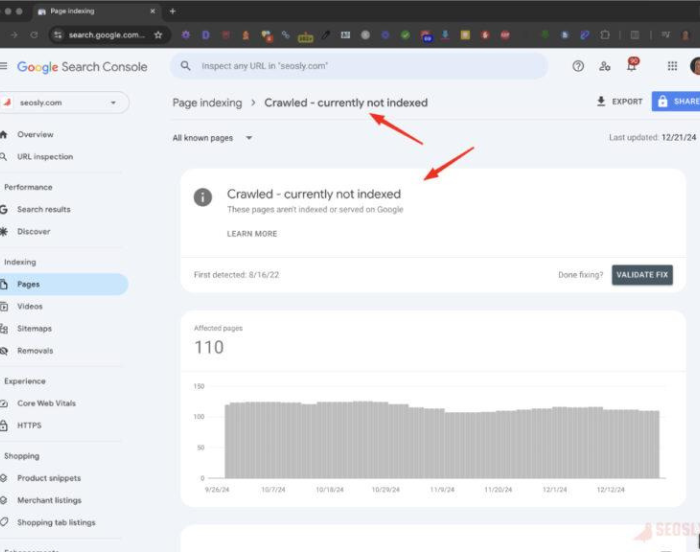Open the Google apps grid icon
700x552 pixels.
(672, 66)
